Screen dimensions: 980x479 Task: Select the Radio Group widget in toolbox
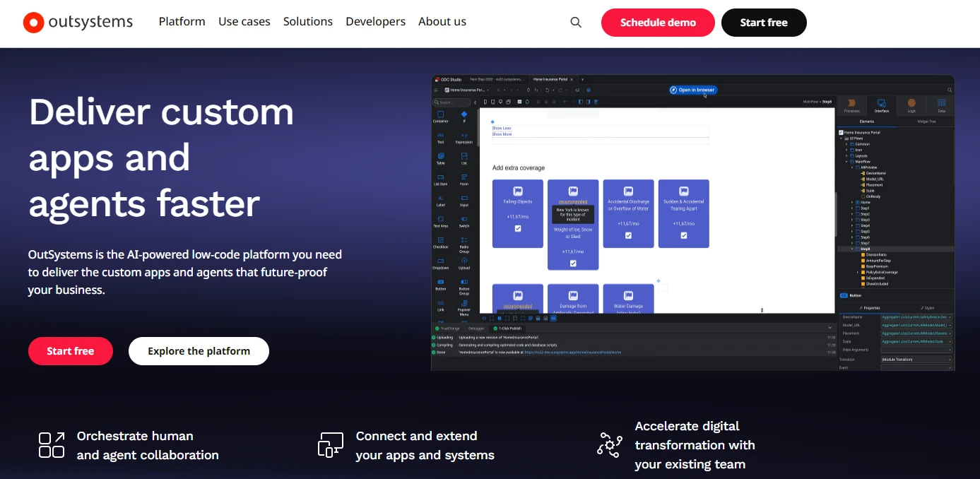(464, 244)
